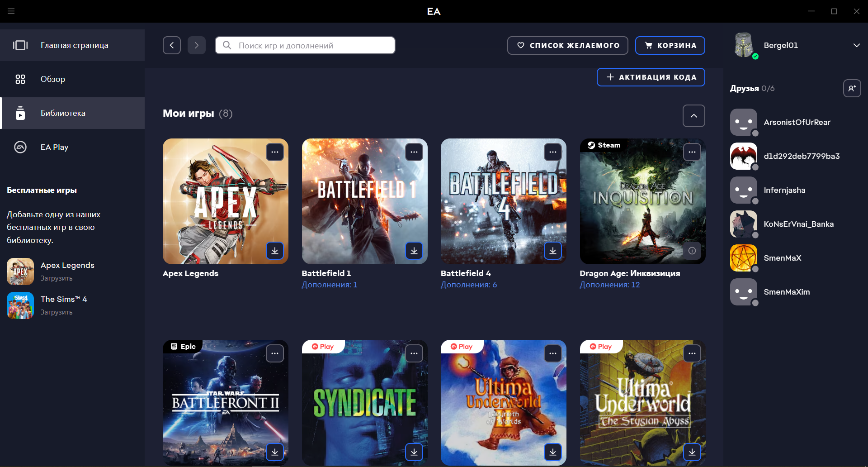Open Battlefield 4 Дополнения: 6 link
The width and height of the screenshot is (868, 467).
click(469, 285)
